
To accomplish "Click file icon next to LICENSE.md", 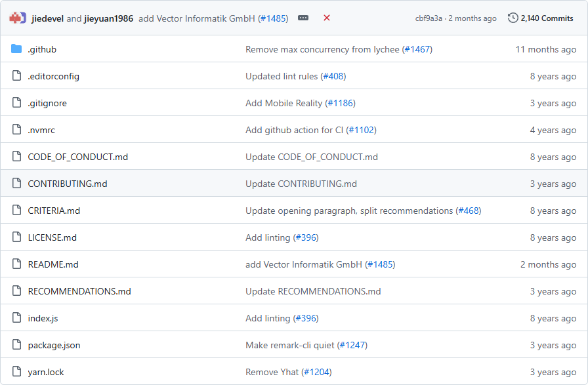I will [x=16, y=237].
